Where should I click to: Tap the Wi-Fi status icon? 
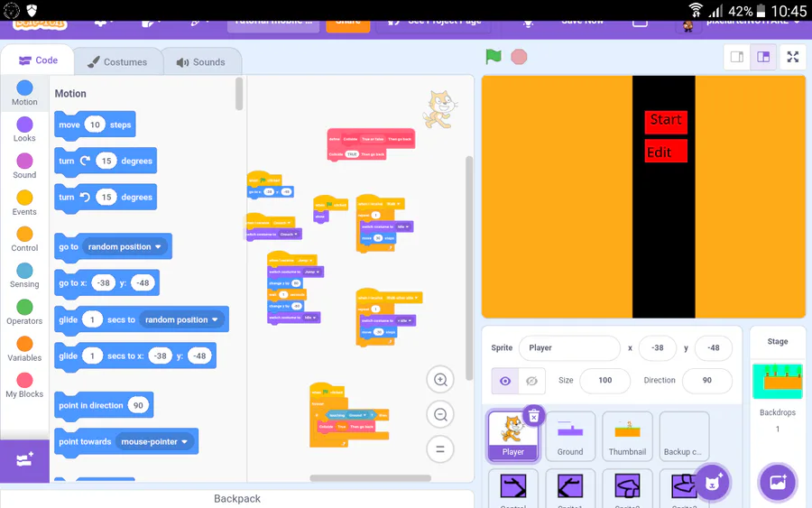tap(696, 10)
